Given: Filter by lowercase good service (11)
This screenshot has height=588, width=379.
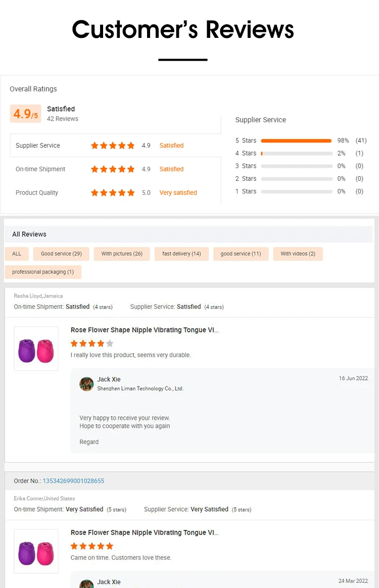Looking at the screenshot, I should pos(241,254).
